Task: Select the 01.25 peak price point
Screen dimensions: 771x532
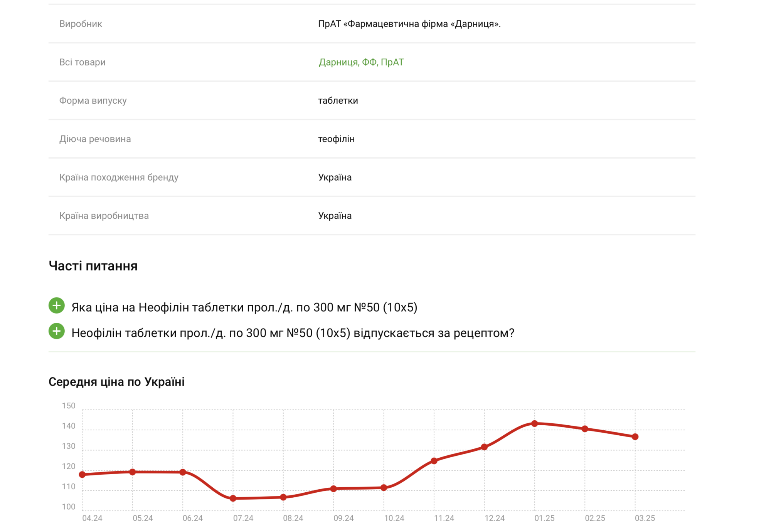Action: (535, 424)
